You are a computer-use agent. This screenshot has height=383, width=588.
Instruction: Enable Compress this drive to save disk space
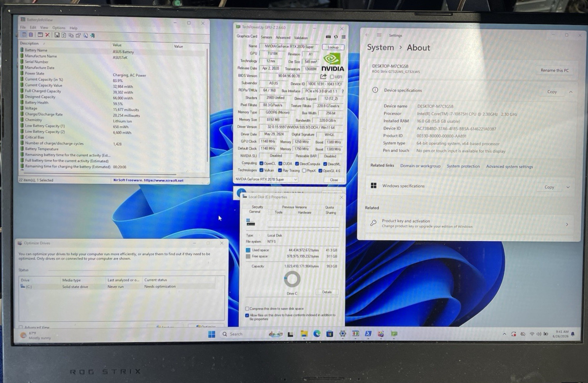(x=247, y=309)
